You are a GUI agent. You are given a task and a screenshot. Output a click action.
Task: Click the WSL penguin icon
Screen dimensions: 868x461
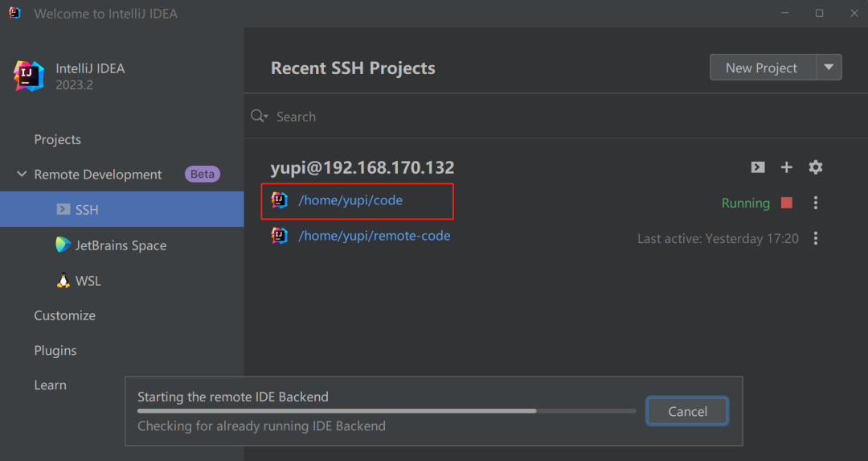coord(63,280)
